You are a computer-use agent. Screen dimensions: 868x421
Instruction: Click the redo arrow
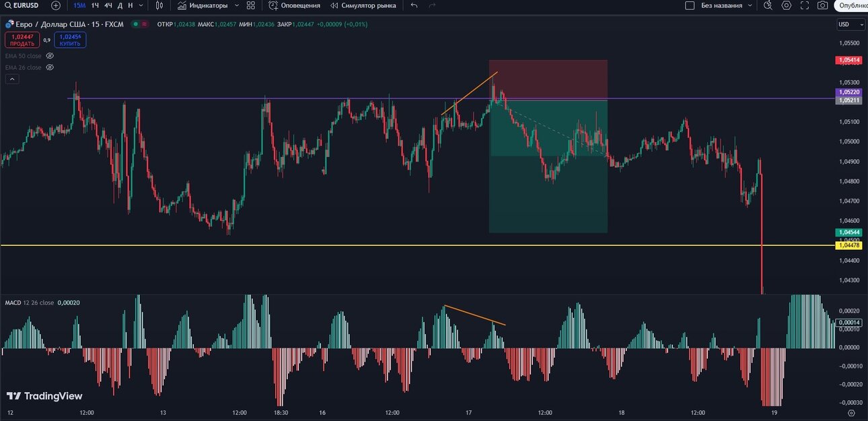[432, 5]
